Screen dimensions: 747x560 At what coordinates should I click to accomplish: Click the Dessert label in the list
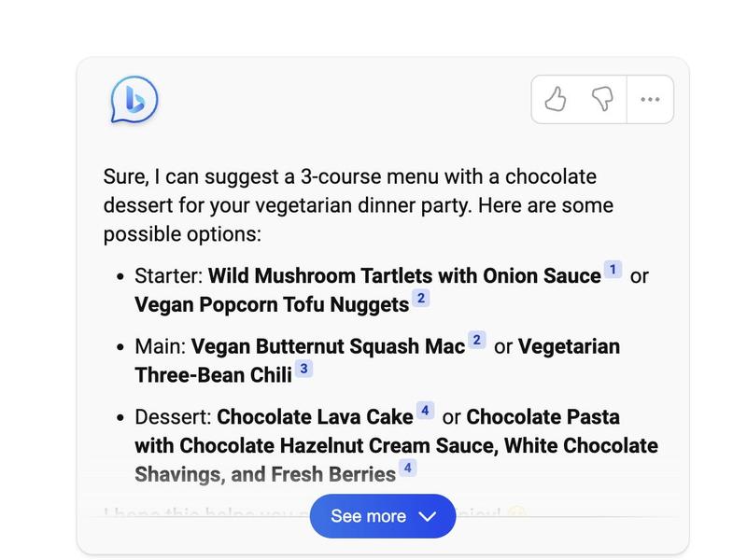[x=174, y=417]
